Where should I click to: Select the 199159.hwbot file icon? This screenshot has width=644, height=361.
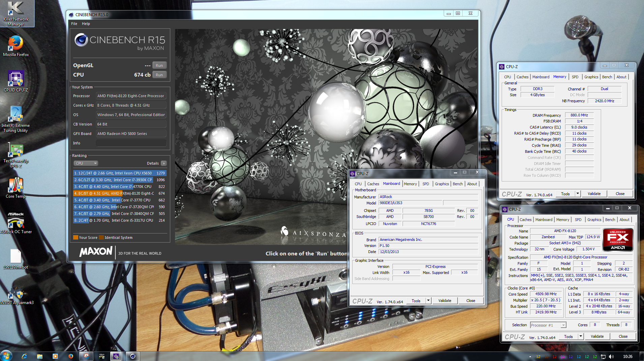[x=16, y=259]
